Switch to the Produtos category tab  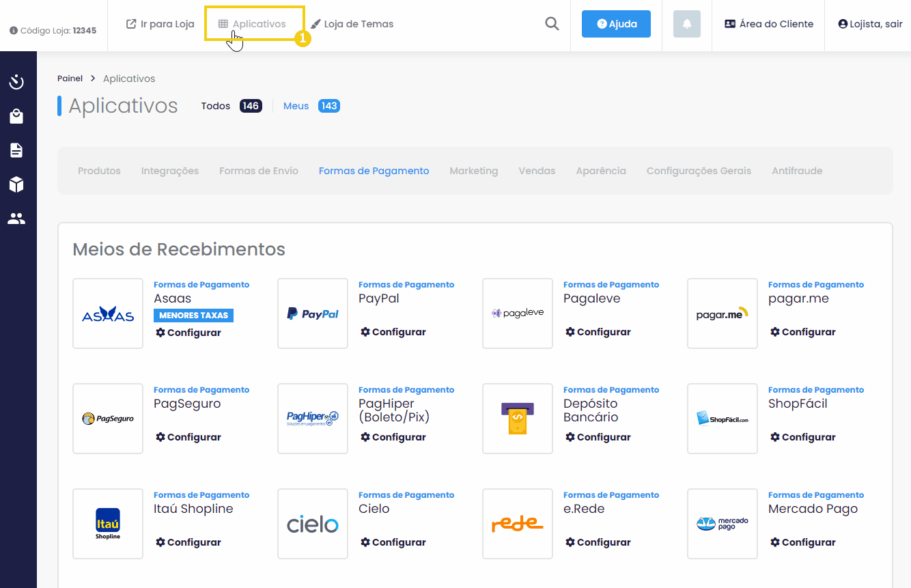[x=99, y=171]
